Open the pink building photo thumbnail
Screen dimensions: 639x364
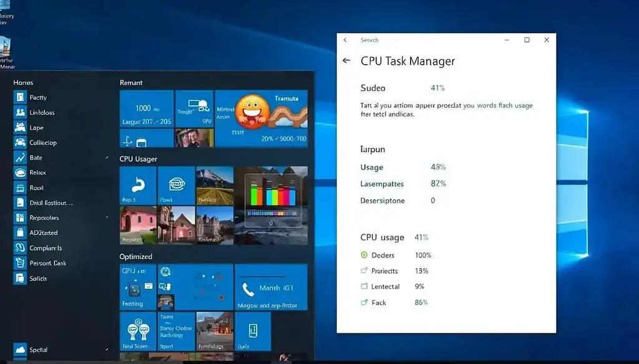pyautogui.click(x=137, y=224)
